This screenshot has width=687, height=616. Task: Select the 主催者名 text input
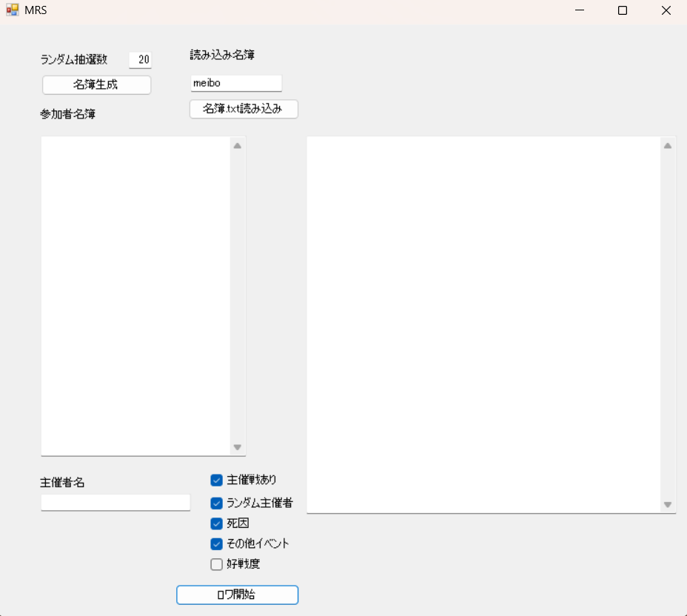[115, 503]
